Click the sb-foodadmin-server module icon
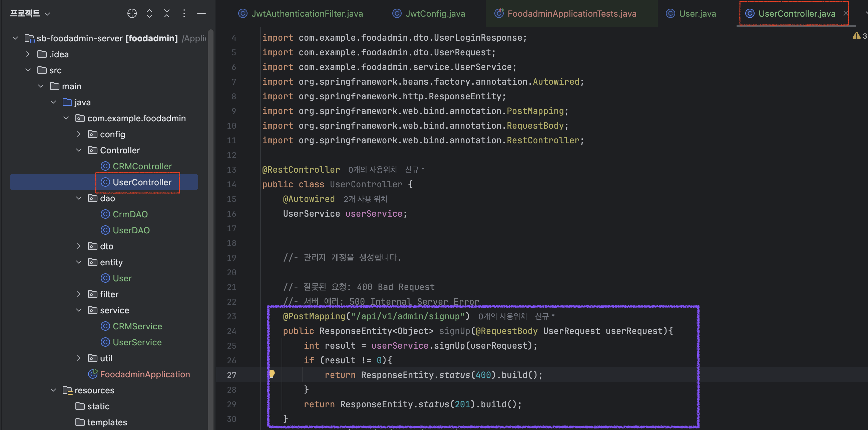This screenshot has height=430, width=868. coord(30,38)
